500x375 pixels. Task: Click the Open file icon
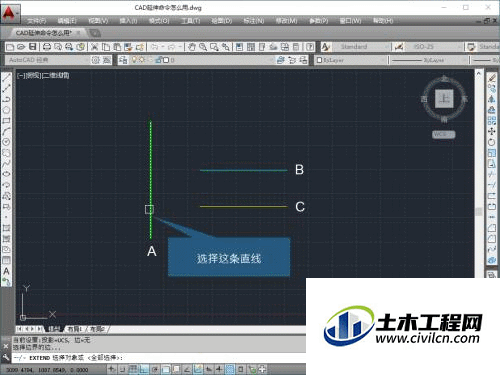(x=21, y=47)
